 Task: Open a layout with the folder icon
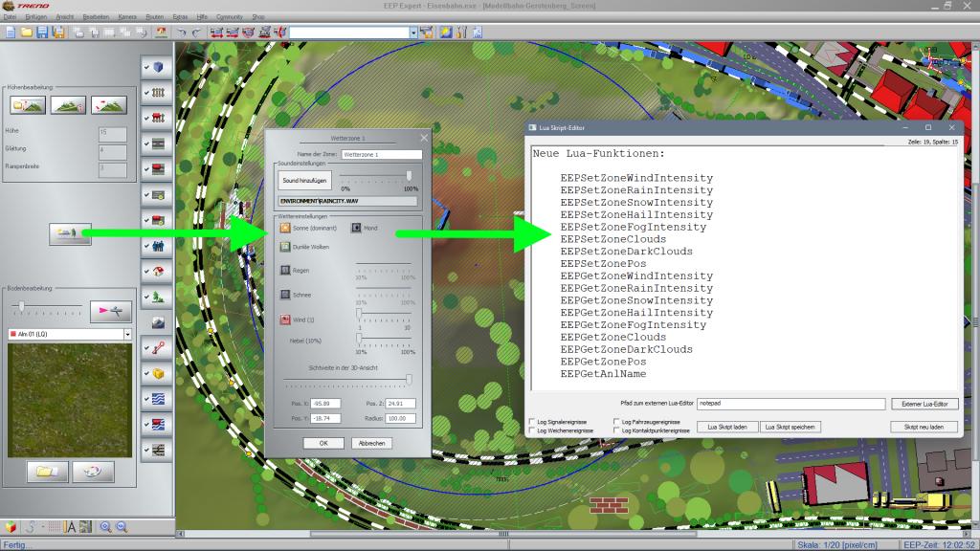pos(26,33)
